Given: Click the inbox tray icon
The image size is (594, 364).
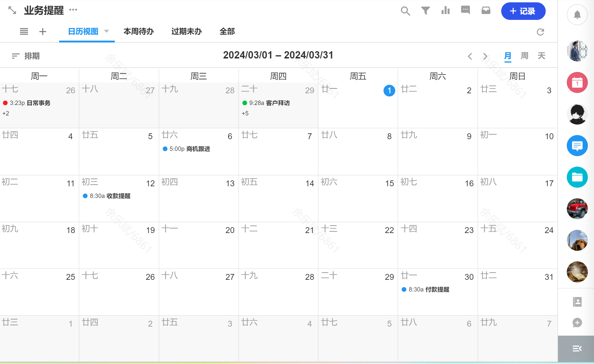Looking at the screenshot, I should [x=486, y=11].
